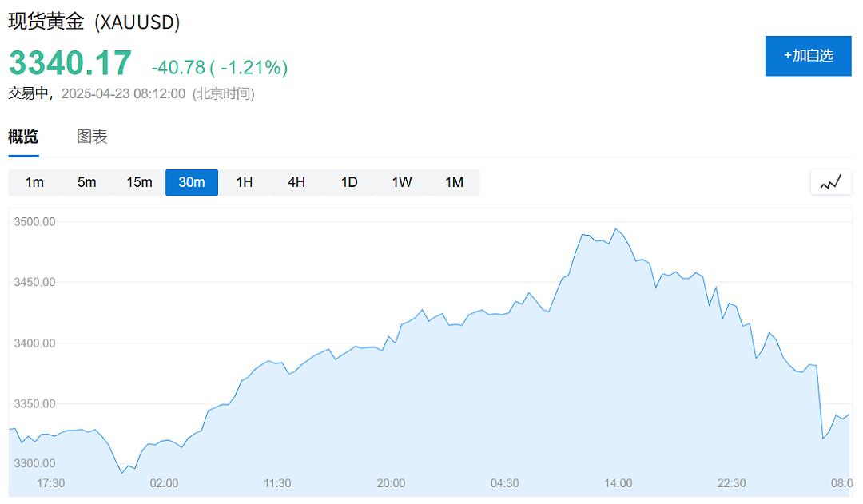Choose the 4H interval

coord(296,182)
